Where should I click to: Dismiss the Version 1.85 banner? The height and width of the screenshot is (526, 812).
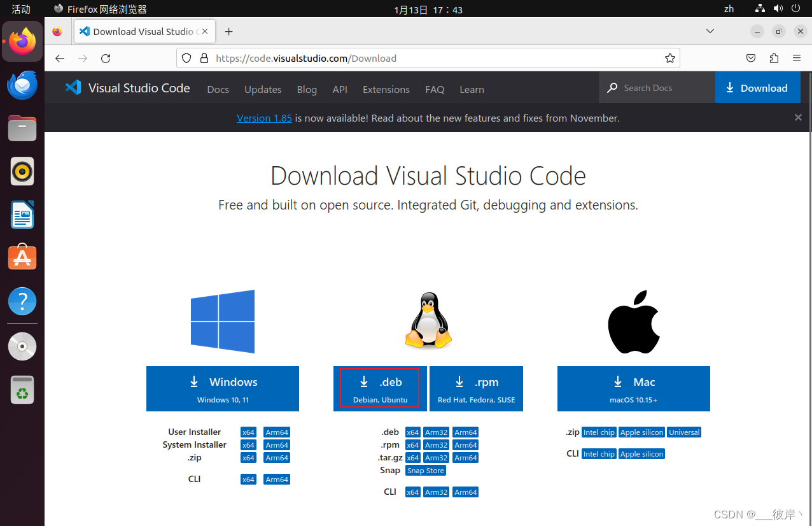pyautogui.click(x=798, y=117)
